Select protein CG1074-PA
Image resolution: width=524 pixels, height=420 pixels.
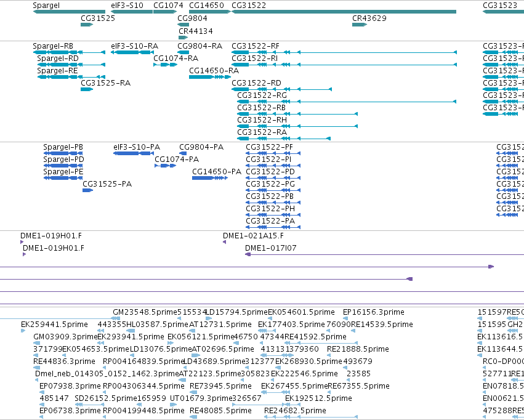click(x=166, y=166)
